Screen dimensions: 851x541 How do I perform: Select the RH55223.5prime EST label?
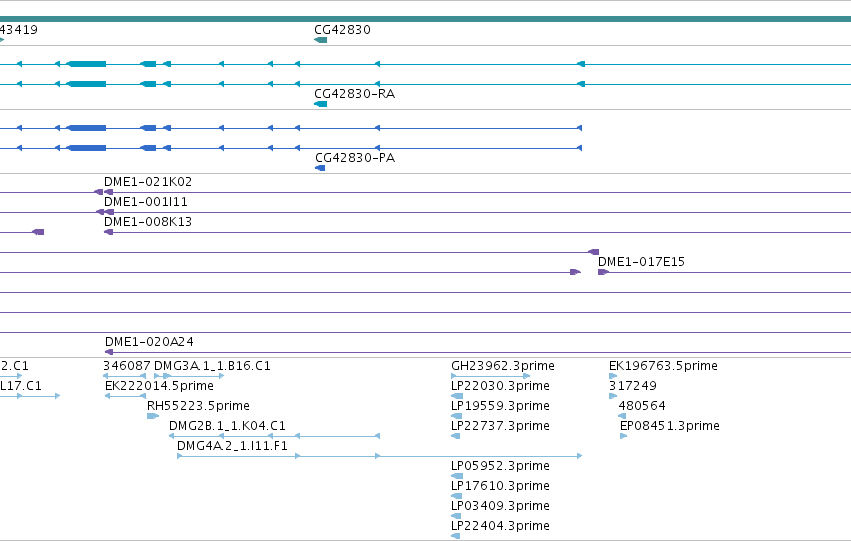pos(199,406)
